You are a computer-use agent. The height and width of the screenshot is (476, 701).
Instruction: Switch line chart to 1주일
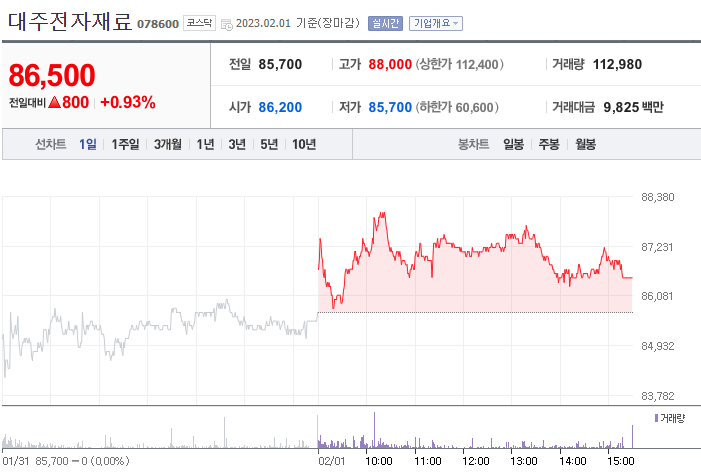tap(125, 144)
